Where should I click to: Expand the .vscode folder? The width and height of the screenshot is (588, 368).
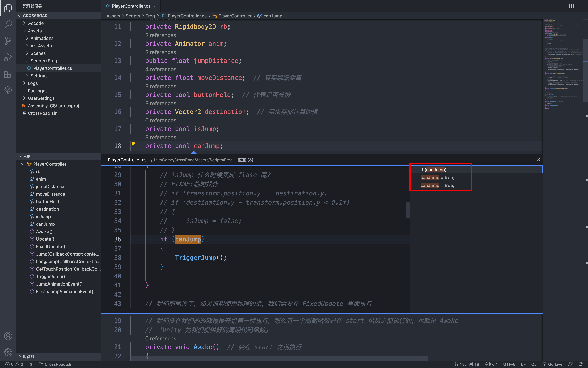[59, 23]
